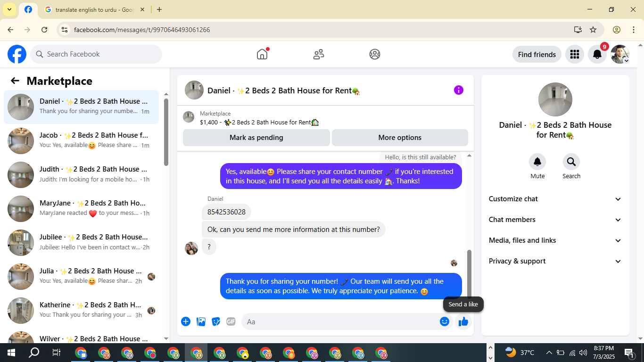The image size is (644, 362).
Task: Open the Friends icon in top navigation
Action: (x=319, y=54)
